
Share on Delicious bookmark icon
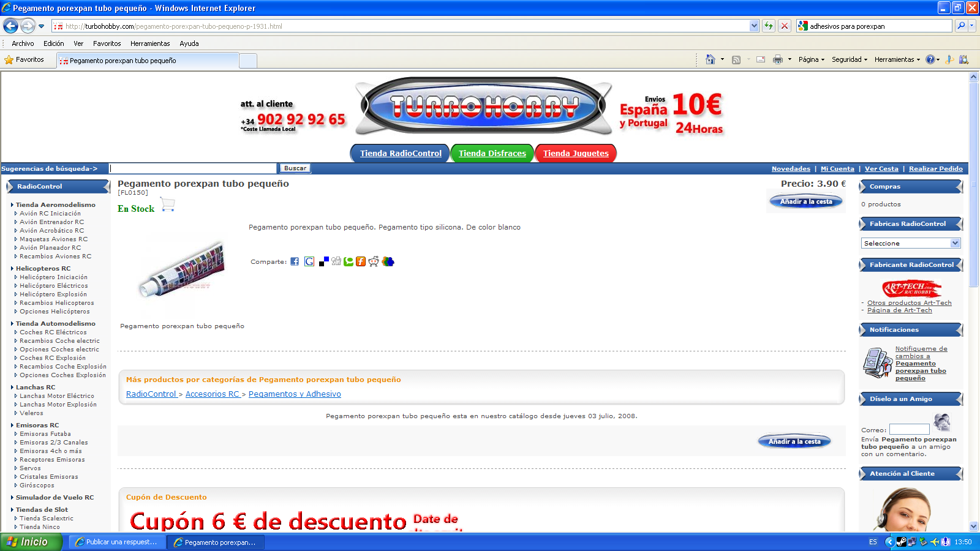[x=324, y=261]
